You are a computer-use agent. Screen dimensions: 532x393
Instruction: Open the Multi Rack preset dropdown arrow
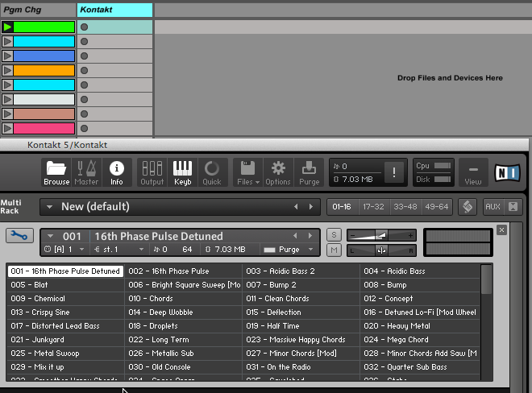(49, 206)
